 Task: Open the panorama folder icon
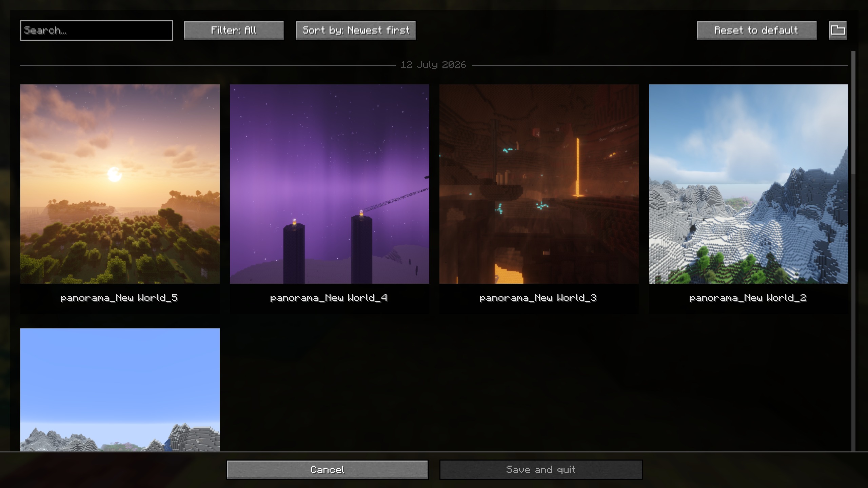tap(838, 30)
